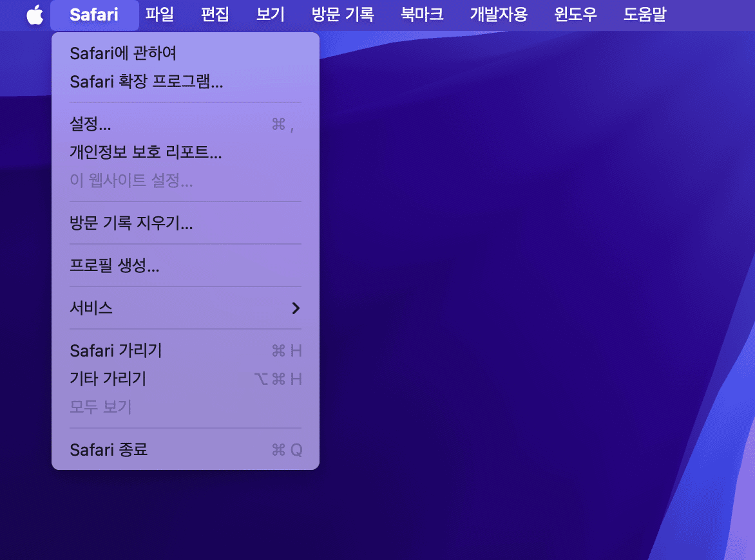
Task: Select Safari에 관하여 menu entry
Action: (x=122, y=53)
